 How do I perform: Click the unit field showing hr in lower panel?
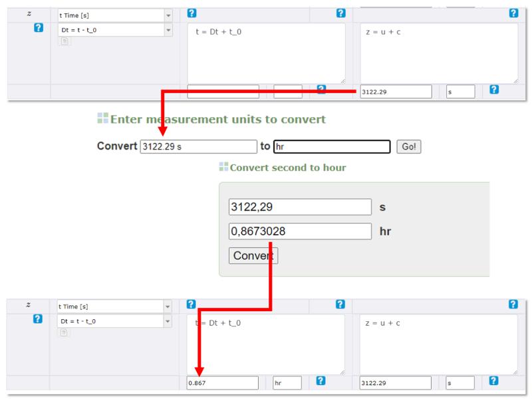click(287, 383)
